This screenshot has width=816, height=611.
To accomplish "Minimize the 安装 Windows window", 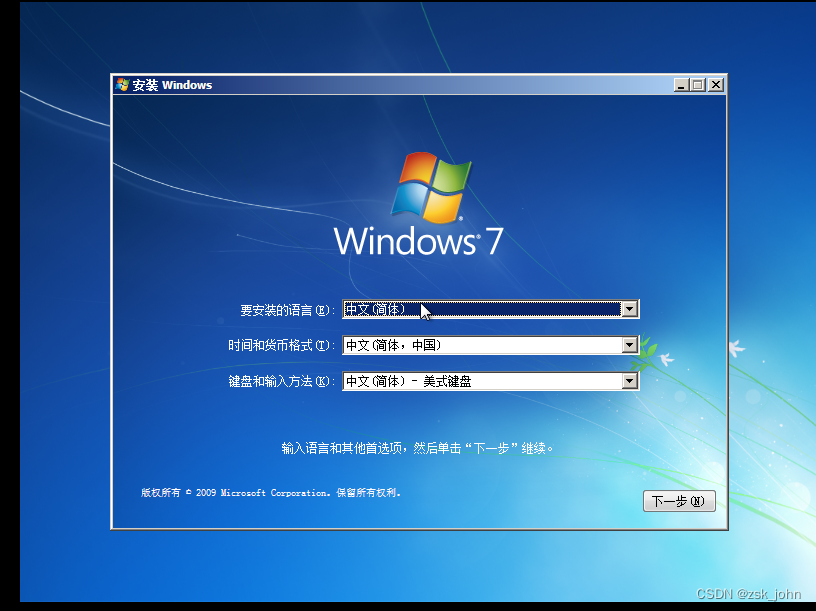I will 681,85.
